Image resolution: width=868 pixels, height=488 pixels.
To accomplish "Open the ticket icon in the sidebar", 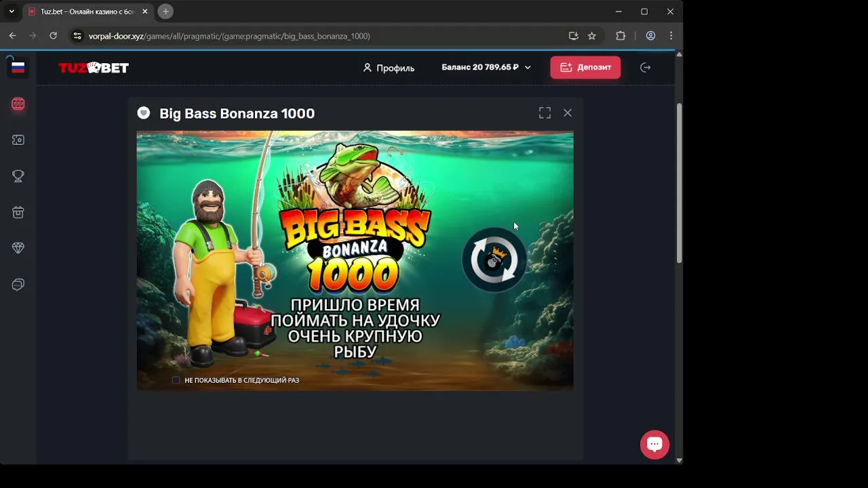I will (18, 140).
